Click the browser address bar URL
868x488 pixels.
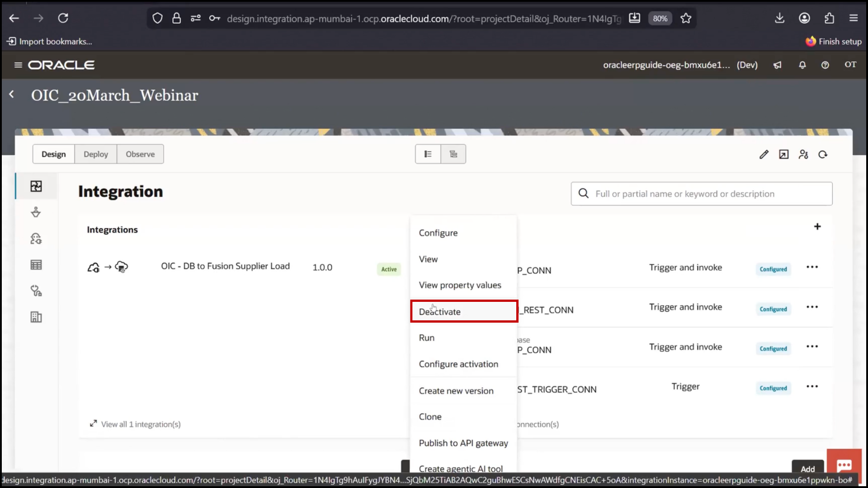(424, 19)
